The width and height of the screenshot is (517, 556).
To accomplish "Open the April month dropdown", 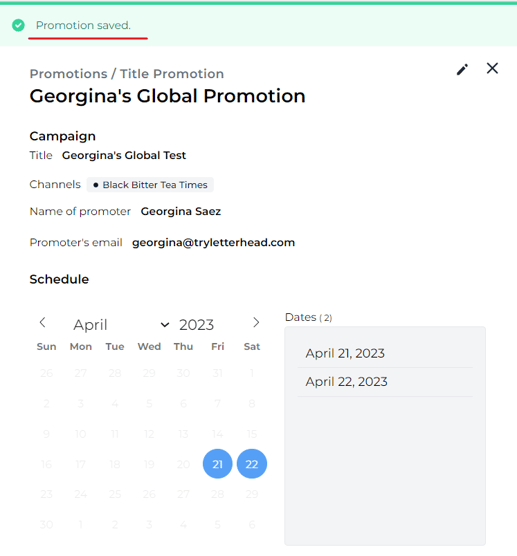I will pyautogui.click(x=121, y=324).
